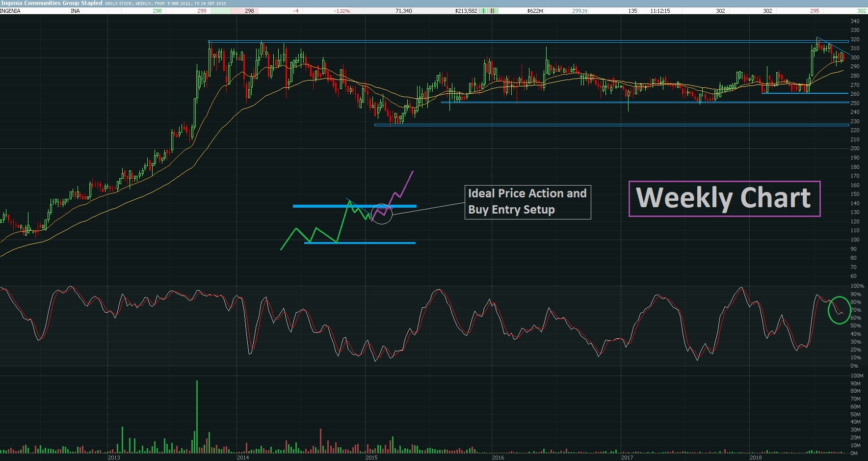Click the 11:12:15 last trade time cell

660,11
